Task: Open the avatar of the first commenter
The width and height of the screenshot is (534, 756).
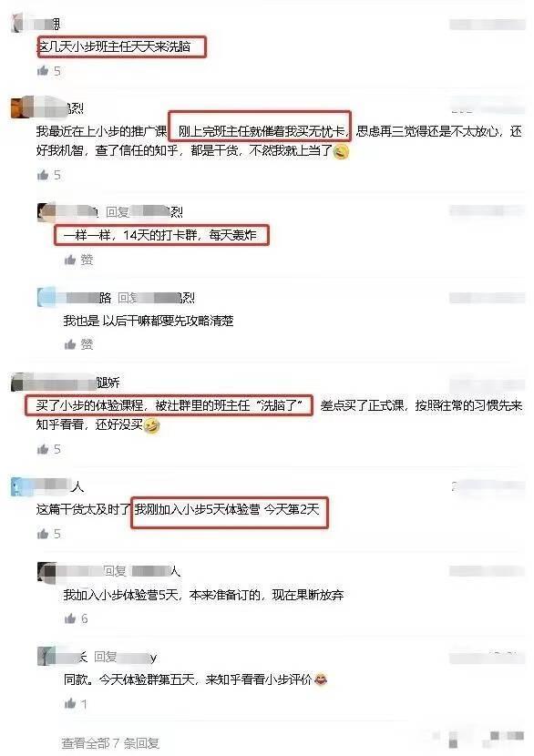Action: coord(17,23)
